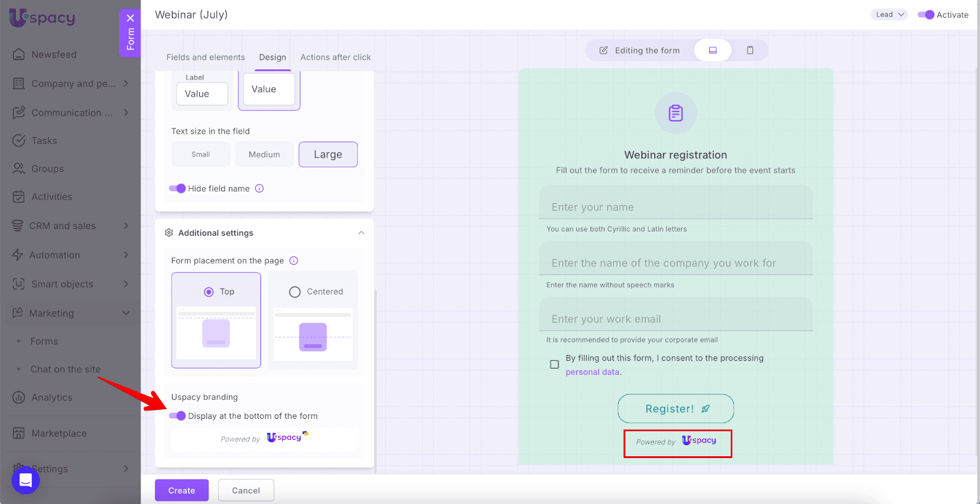The height and width of the screenshot is (504, 980).
Task: Click the Groups people icon
Action: (x=19, y=168)
